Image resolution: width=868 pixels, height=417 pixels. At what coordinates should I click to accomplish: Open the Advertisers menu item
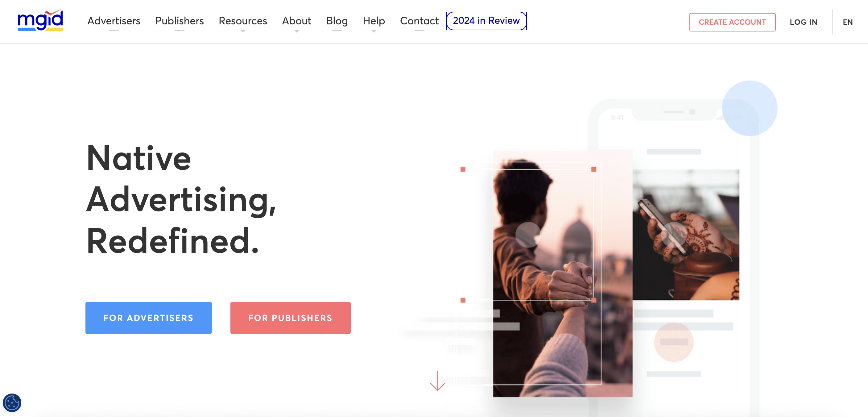click(x=114, y=21)
